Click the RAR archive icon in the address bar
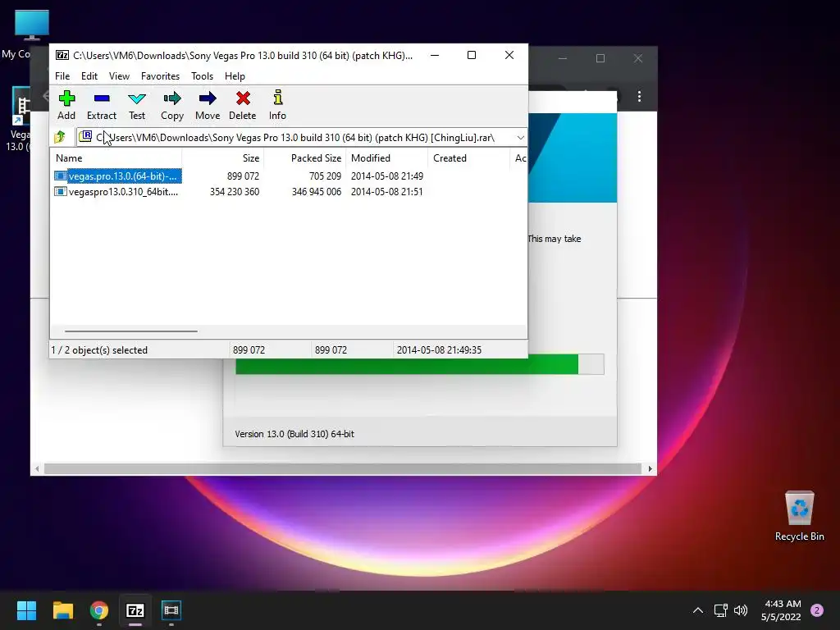 (85, 137)
